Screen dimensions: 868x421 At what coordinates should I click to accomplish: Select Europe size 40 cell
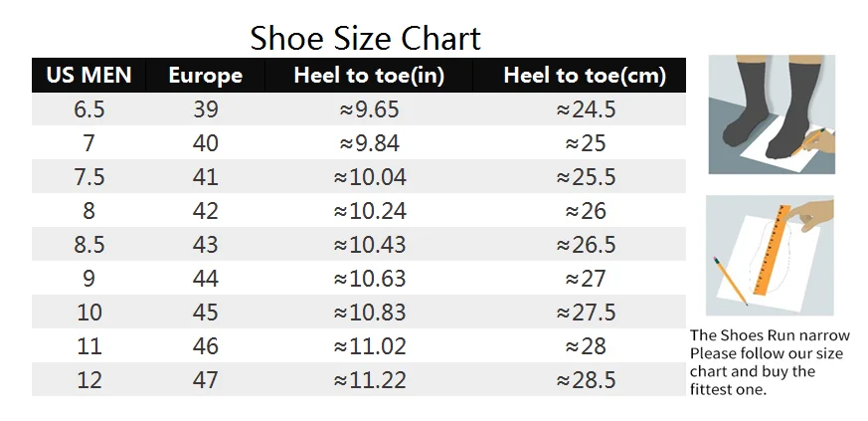(x=206, y=143)
